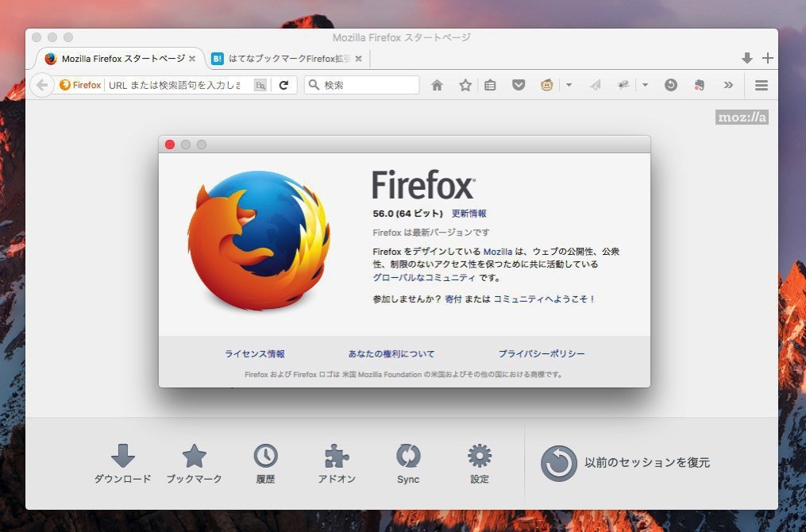Click the Firefox は最新バージョンです status text

click(x=430, y=233)
